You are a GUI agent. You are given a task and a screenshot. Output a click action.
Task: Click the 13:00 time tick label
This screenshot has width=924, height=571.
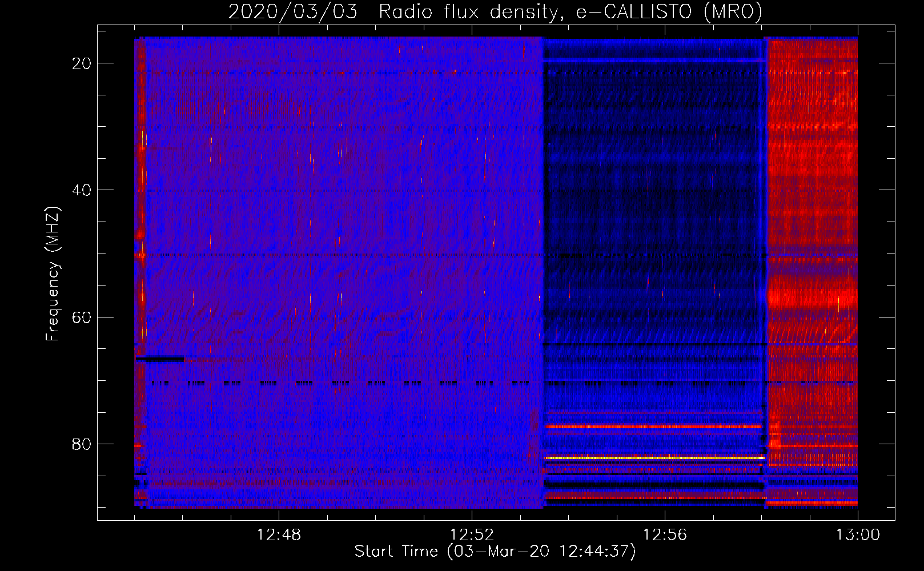tap(858, 535)
